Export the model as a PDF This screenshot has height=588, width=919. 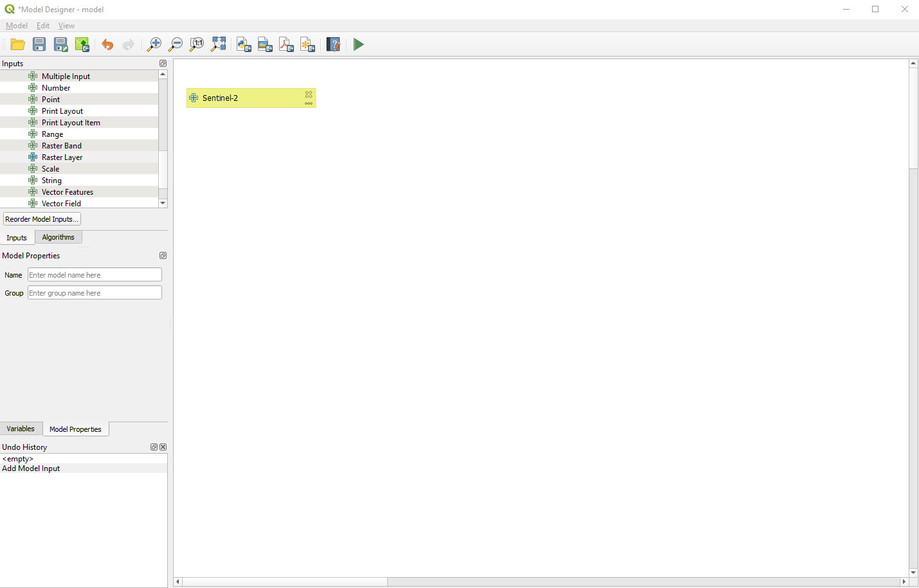pyautogui.click(x=286, y=44)
